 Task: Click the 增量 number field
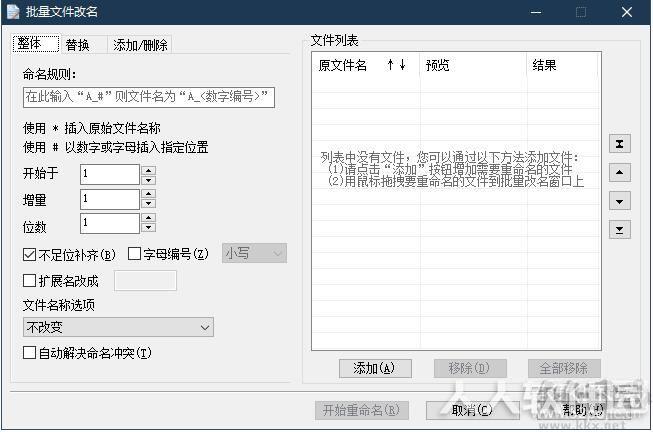click(110, 199)
